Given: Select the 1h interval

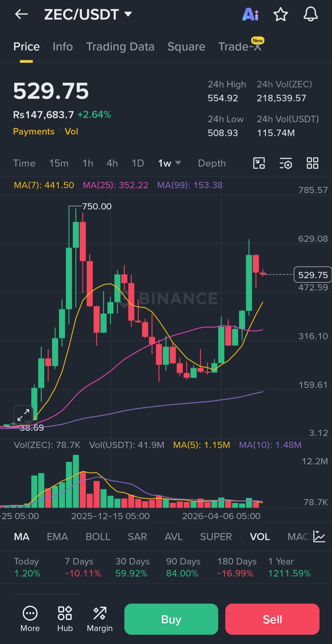Looking at the screenshot, I should point(88,163).
